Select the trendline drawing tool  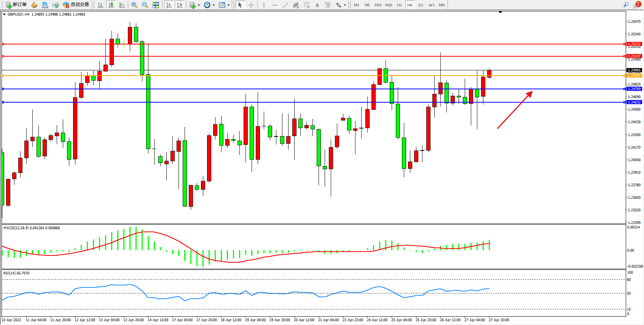coord(285,5)
